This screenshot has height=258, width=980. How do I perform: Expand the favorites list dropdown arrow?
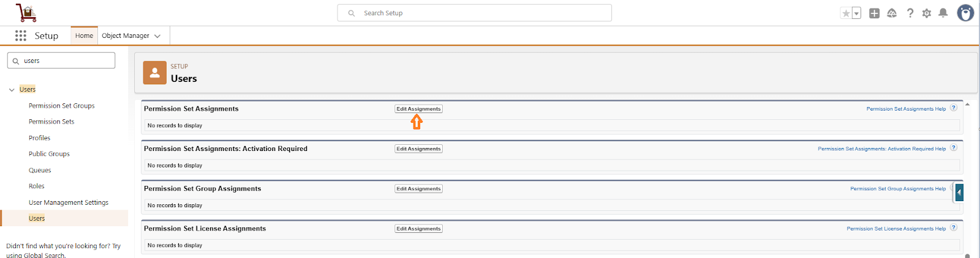pyautogui.click(x=856, y=13)
